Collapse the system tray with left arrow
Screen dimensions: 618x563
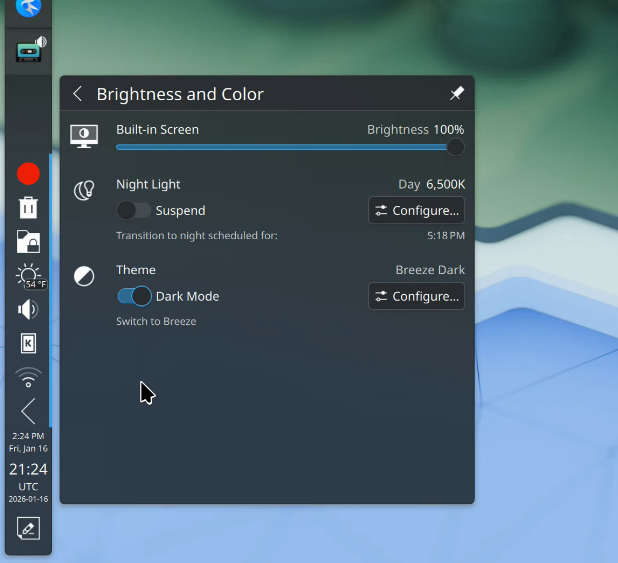click(28, 411)
